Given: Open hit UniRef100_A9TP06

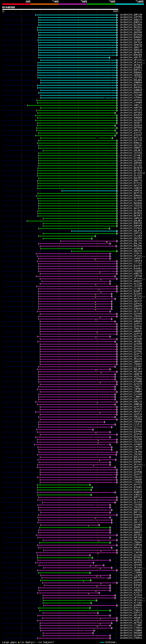Looking at the screenshot, I should 131,100.
